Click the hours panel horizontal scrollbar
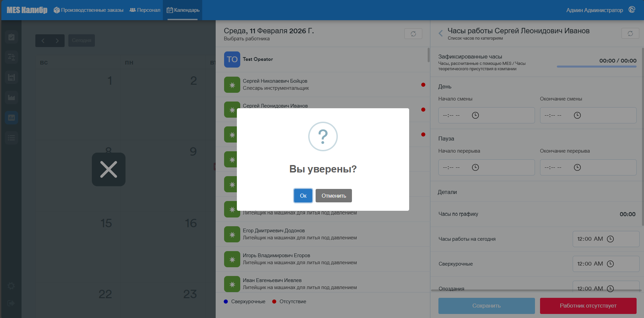Screen dimensions: 644x318 point(536,290)
